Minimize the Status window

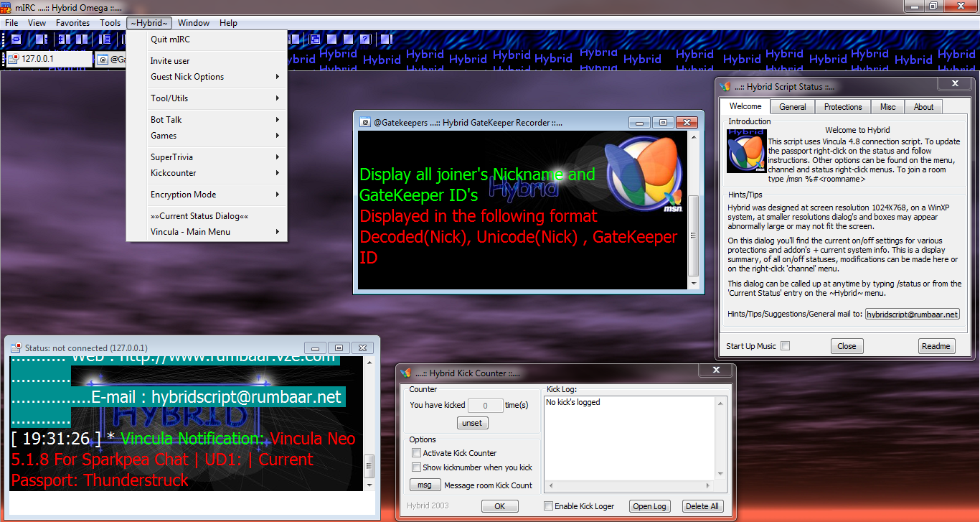[x=315, y=348]
